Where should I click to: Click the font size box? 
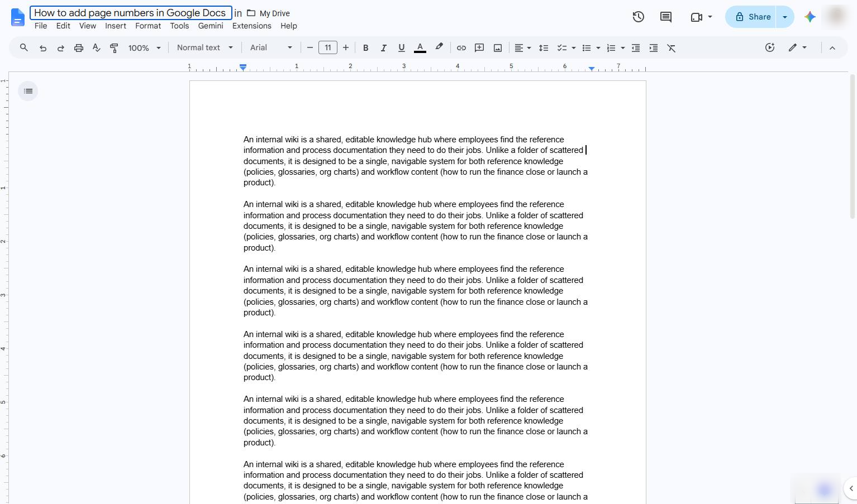[328, 48]
